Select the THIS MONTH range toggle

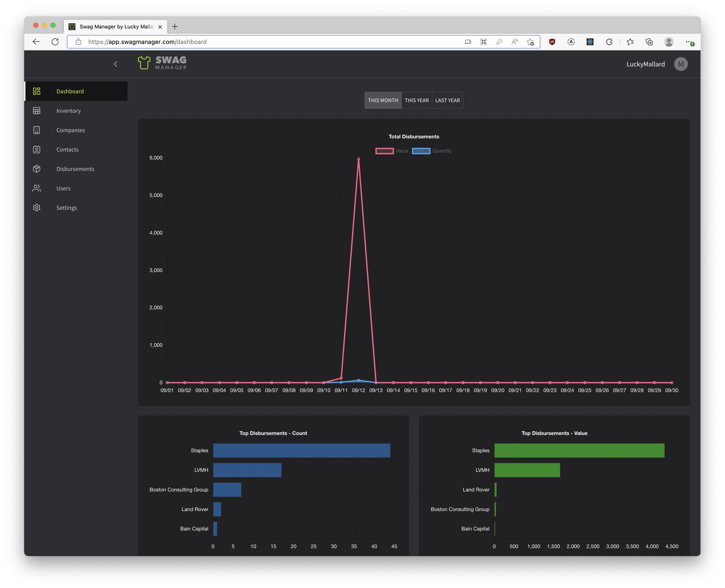pos(383,100)
